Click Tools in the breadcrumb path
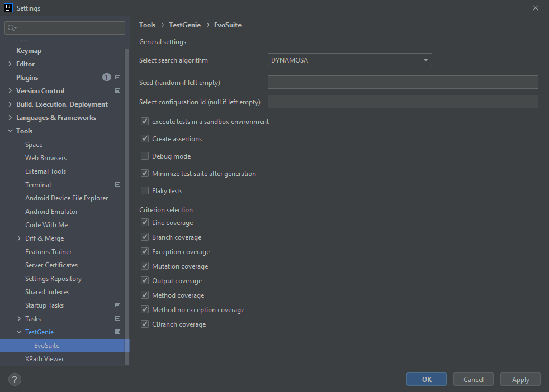This screenshot has height=392, width=549. click(x=148, y=25)
